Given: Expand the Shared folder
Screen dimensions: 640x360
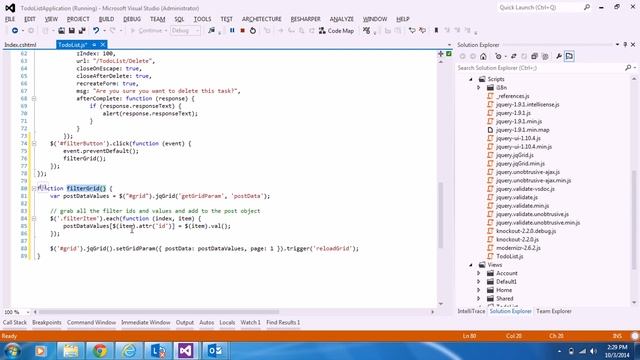Looking at the screenshot, I should tap(479, 298).
